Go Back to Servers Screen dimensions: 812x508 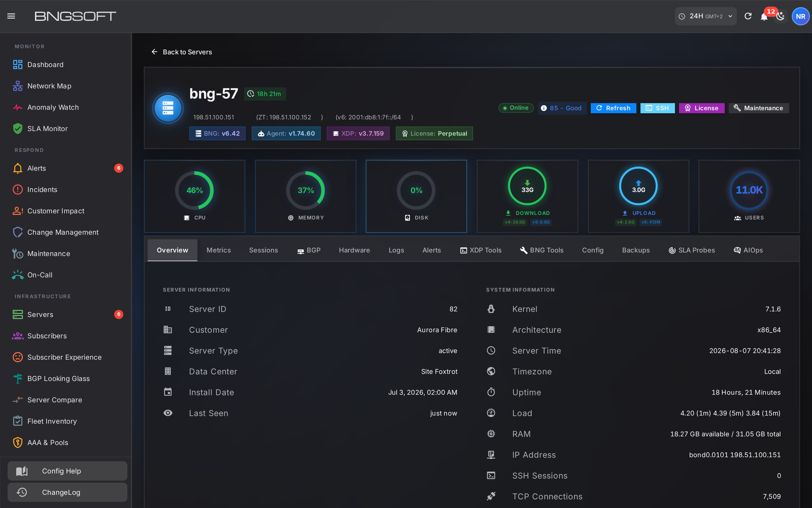click(181, 52)
